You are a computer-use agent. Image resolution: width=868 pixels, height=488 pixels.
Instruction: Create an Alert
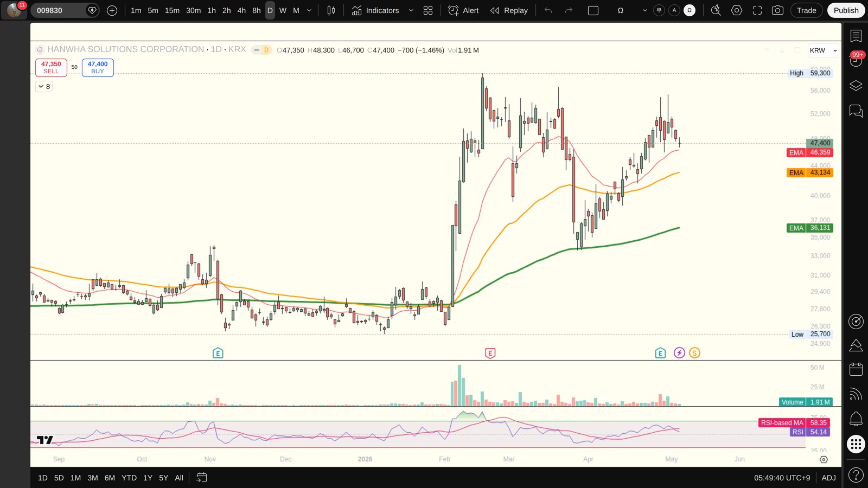coord(464,10)
